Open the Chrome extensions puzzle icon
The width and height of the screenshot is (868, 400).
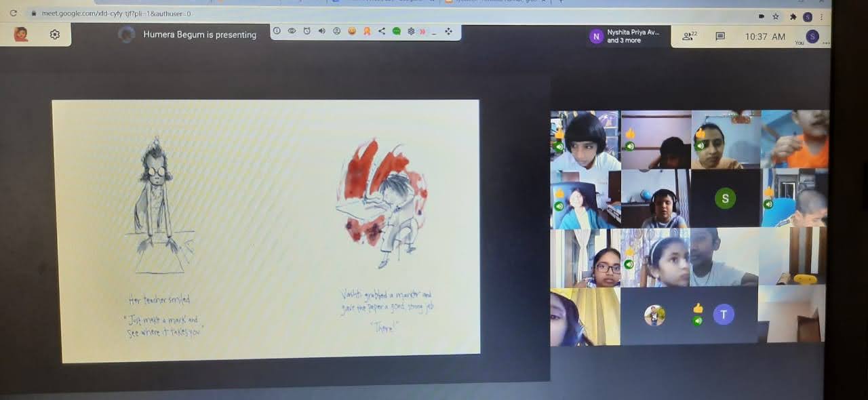pyautogui.click(x=792, y=16)
